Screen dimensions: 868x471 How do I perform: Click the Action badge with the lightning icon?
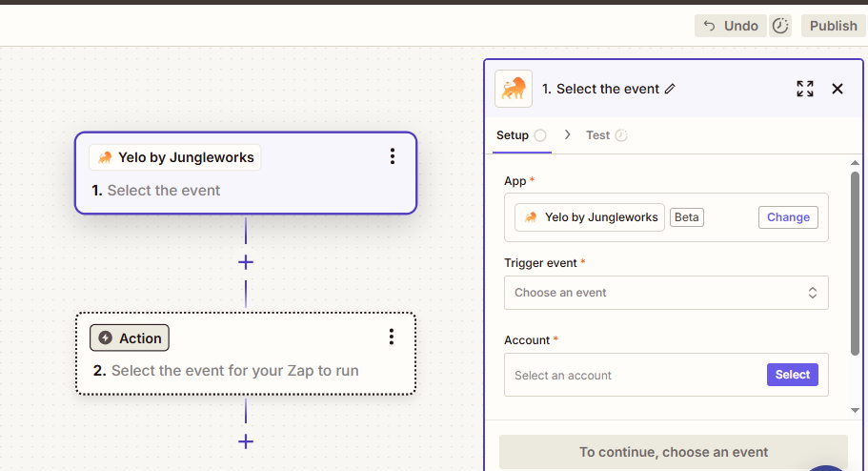tap(130, 338)
